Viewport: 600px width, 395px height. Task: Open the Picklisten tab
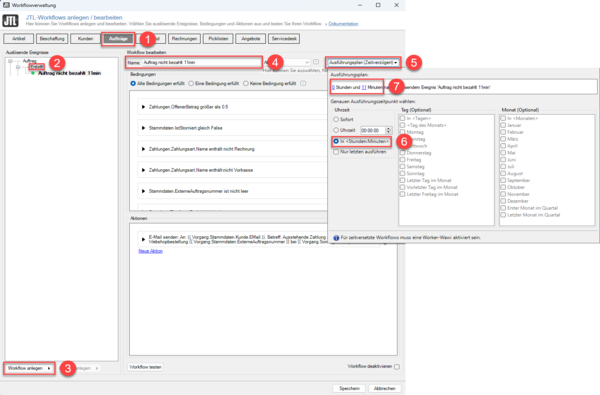tap(218, 39)
